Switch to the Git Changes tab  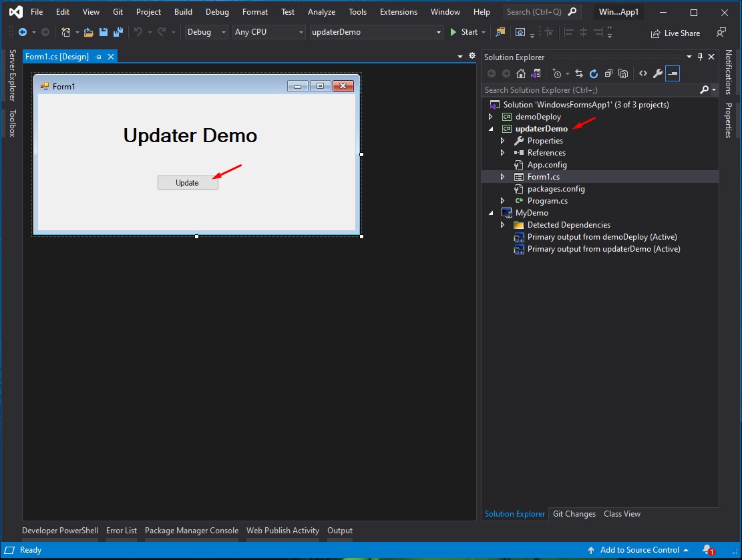point(574,514)
